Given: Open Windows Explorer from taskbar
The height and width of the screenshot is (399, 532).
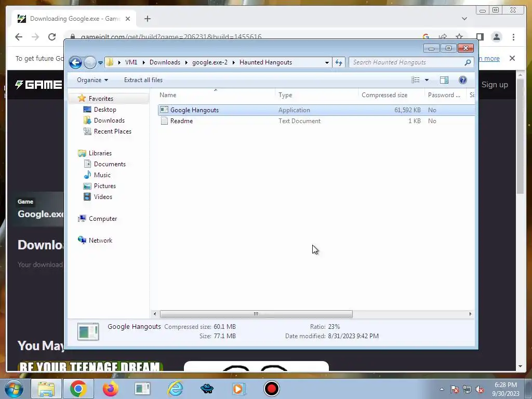Looking at the screenshot, I should coord(46,389).
